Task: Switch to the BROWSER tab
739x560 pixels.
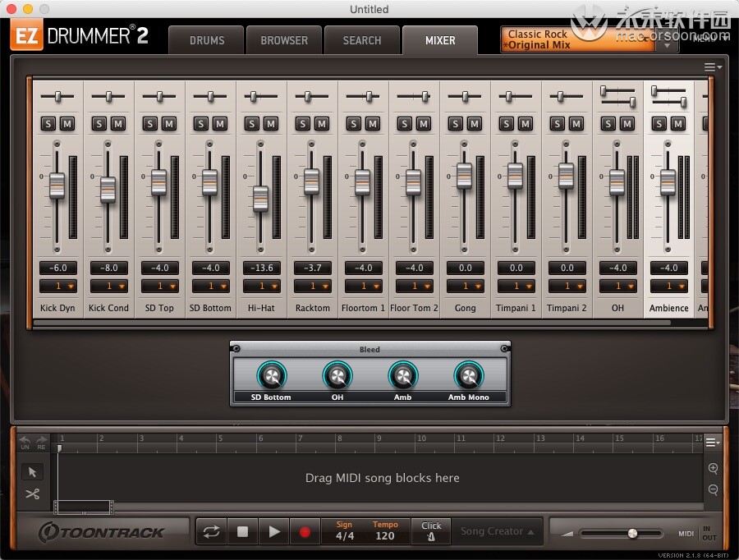Action: pyautogui.click(x=284, y=40)
